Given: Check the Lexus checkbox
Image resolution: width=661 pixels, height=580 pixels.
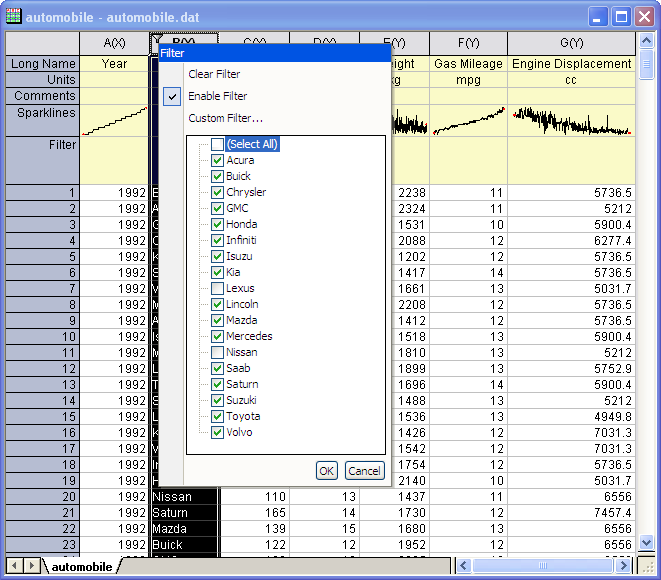Looking at the screenshot, I should coord(217,288).
